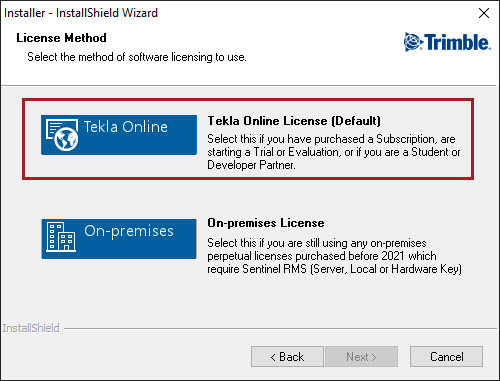
Task: Click the 'Installer - InstallShield Wizard' title bar text
Action: pos(81,13)
